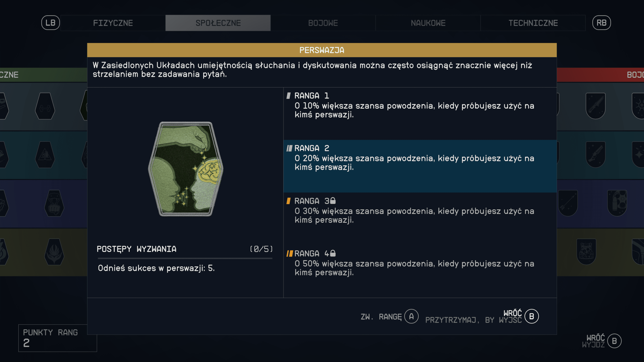The width and height of the screenshot is (644, 362).
Task: Click the RB bumper button icon
Action: (x=602, y=23)
